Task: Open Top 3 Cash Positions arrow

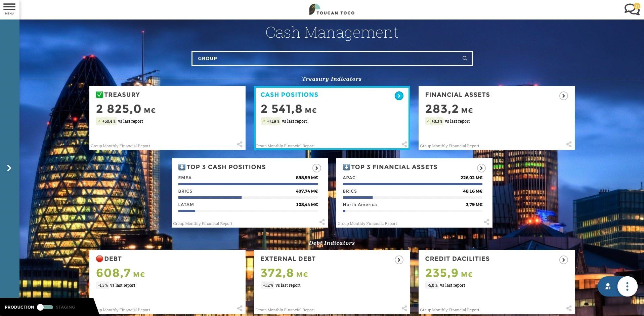Action: (x=316, y=168)
